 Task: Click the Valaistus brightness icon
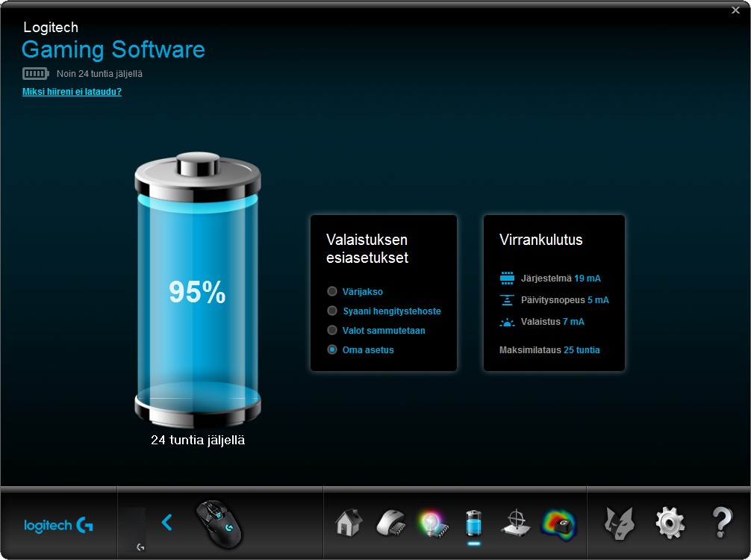(507, 323)
